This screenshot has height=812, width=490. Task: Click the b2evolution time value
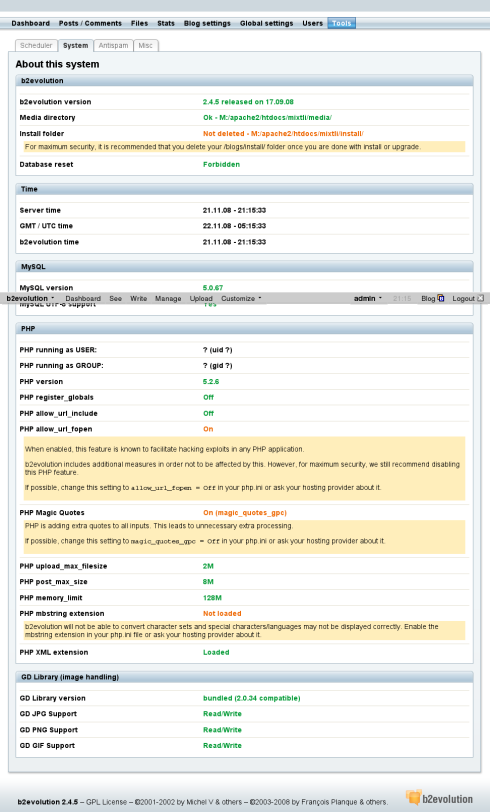[234, 242]
